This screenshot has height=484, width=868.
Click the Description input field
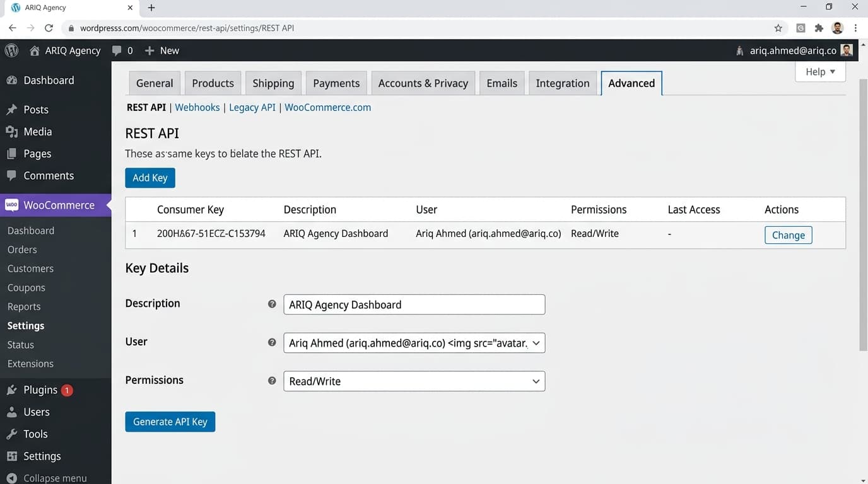tap(414, 304)
